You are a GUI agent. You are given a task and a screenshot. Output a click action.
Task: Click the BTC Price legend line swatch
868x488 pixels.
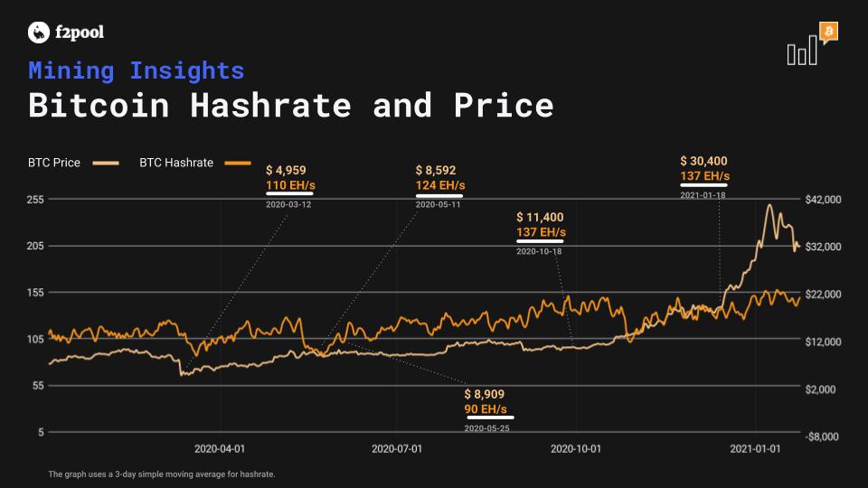(x=106, y=163)
